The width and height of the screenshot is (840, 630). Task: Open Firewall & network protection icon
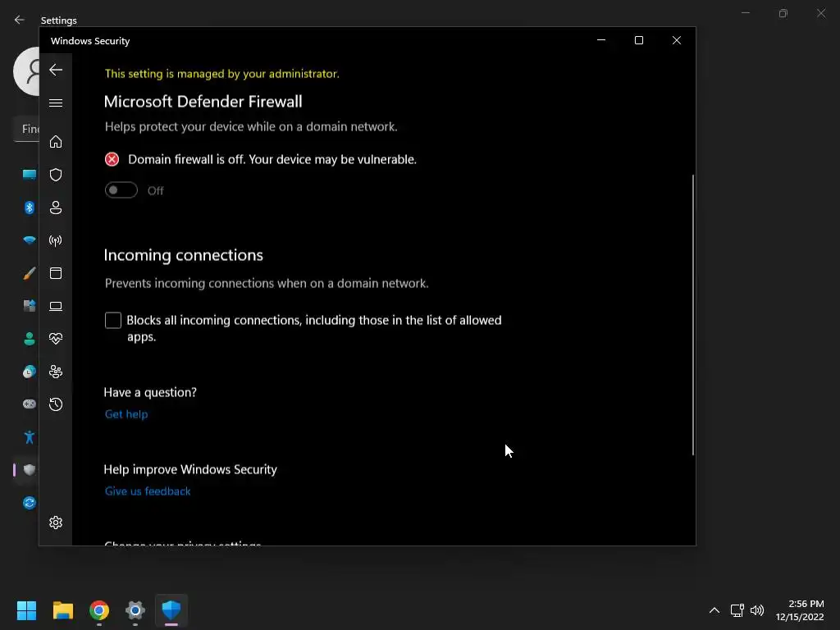[x=56, y=240]
